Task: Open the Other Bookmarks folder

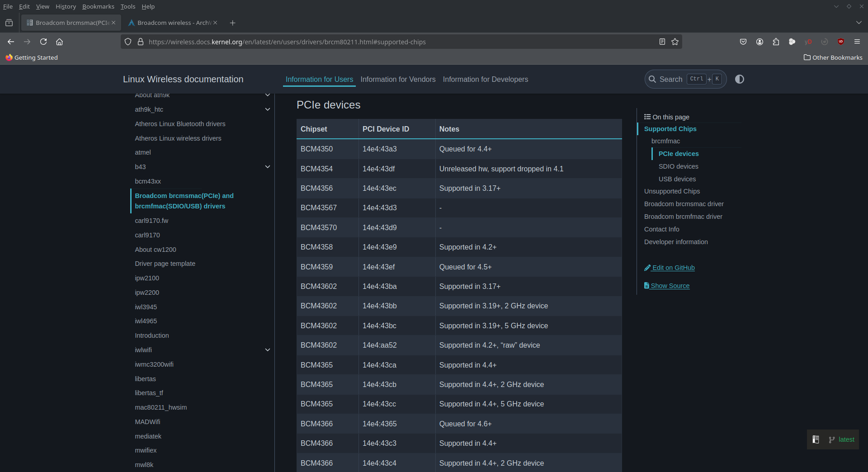Action: 833,57
